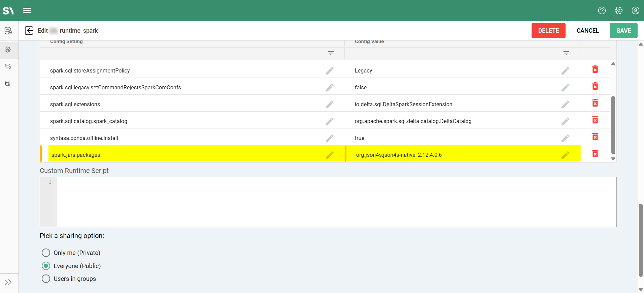The image size is (644, 293).
Task: Open the Config Value column filter
Action: (x=566, y=53)
